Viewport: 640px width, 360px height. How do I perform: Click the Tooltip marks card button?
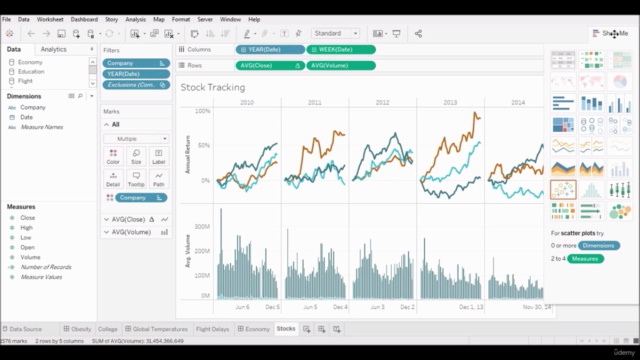pos(136,179)
